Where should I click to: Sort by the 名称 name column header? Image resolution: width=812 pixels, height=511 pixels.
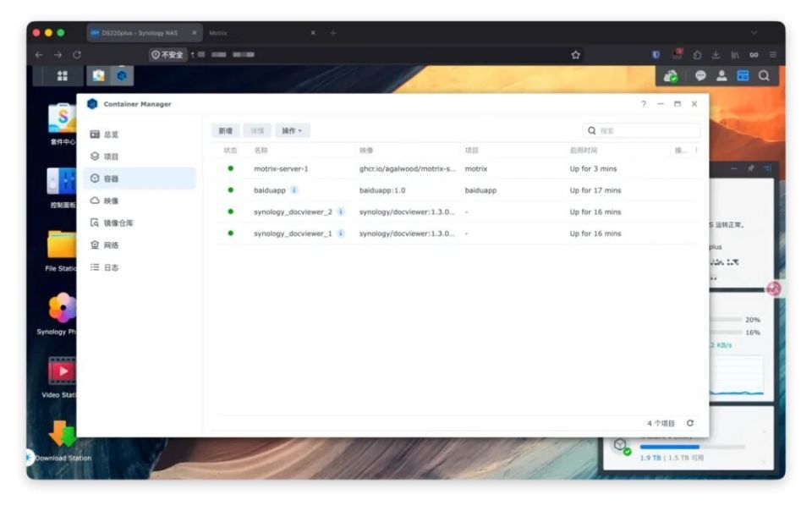[x=261, y=150]
